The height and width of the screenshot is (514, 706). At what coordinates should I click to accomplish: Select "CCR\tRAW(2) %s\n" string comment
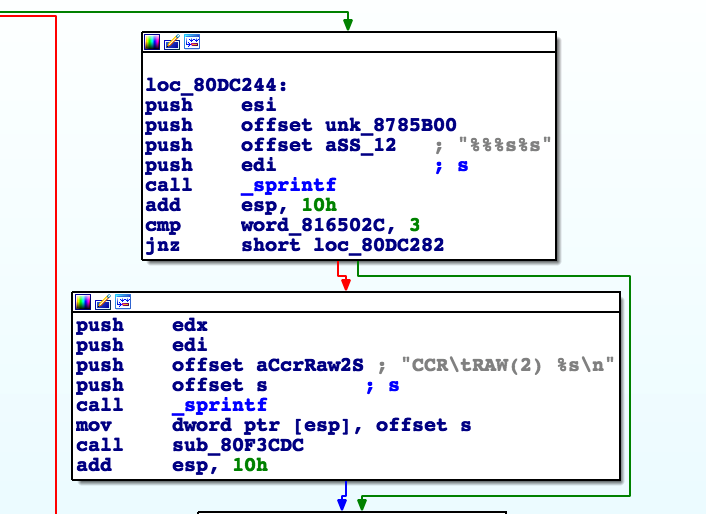(507, 365)
